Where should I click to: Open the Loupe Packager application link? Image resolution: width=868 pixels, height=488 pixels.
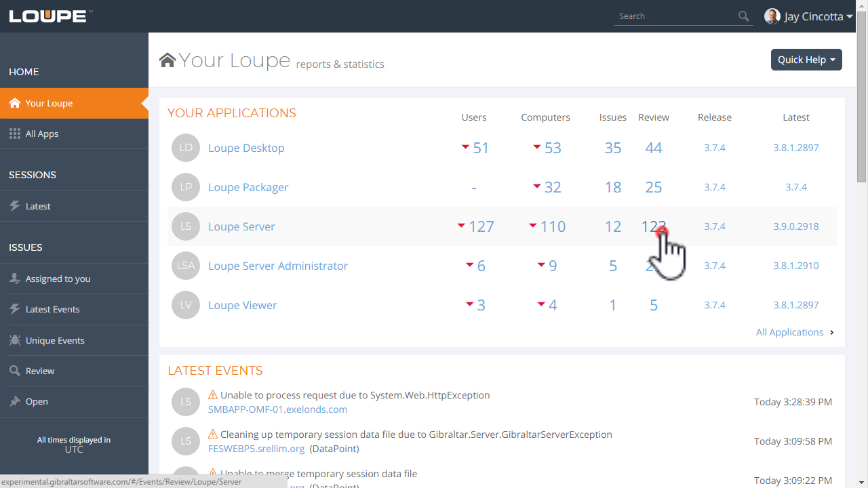tap(248, 187)
